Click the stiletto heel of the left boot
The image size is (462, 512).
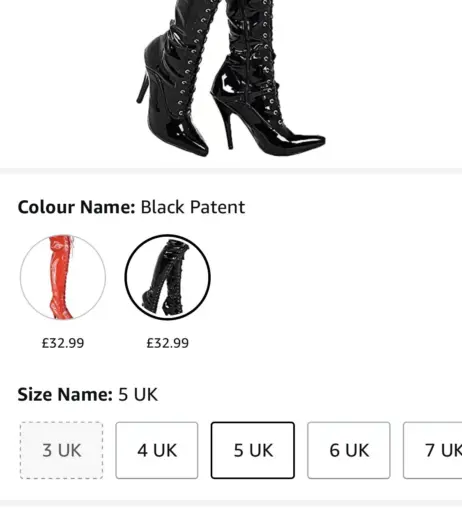144,85
